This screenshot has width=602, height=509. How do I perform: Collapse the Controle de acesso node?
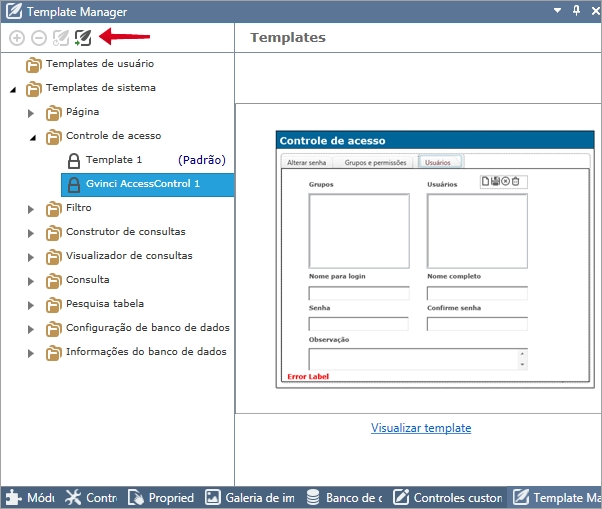[x=31, y=137]
